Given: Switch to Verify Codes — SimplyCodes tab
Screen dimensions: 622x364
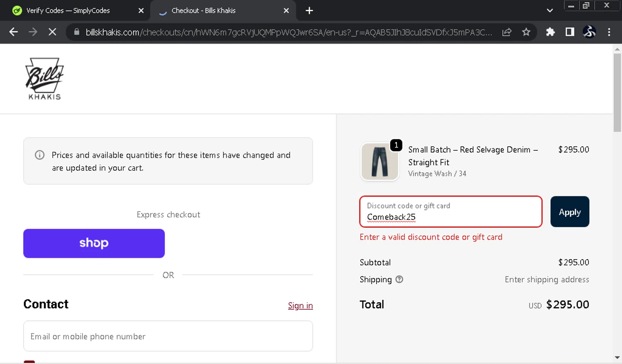Looking at the screenshot, I should pyautogui.click(x=68, y=11).
